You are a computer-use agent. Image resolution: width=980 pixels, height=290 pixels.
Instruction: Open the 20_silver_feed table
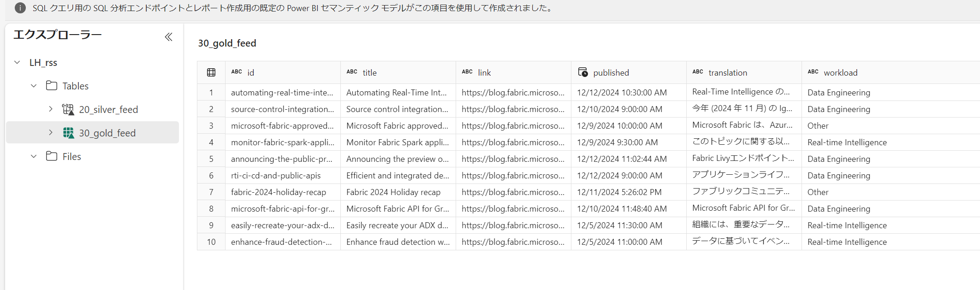[108, 110]
